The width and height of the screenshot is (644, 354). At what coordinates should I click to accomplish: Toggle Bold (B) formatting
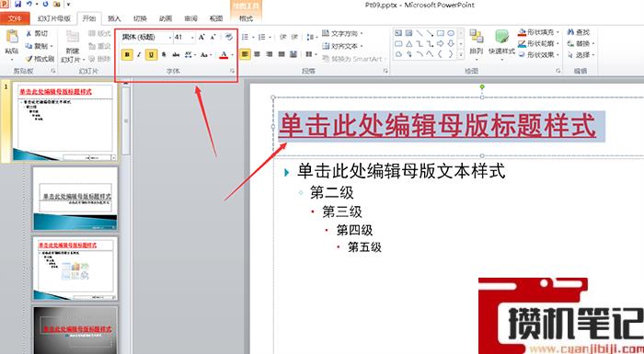pyautogui.click(x=127, y=54)
